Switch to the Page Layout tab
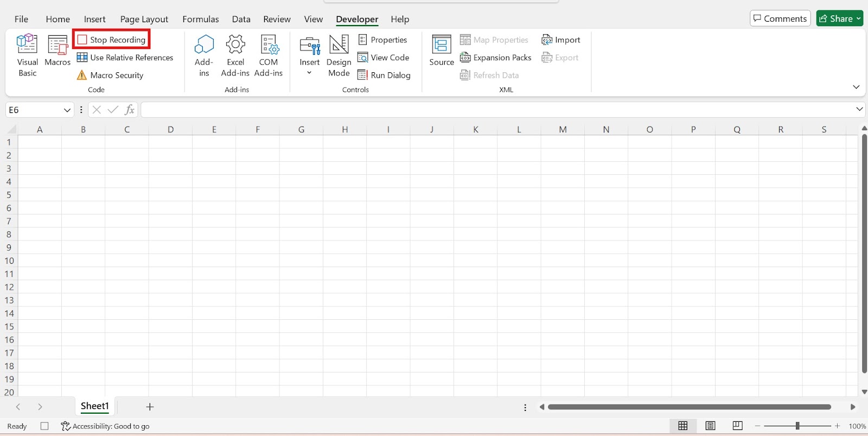868x436 pixels. click(144, 19)
